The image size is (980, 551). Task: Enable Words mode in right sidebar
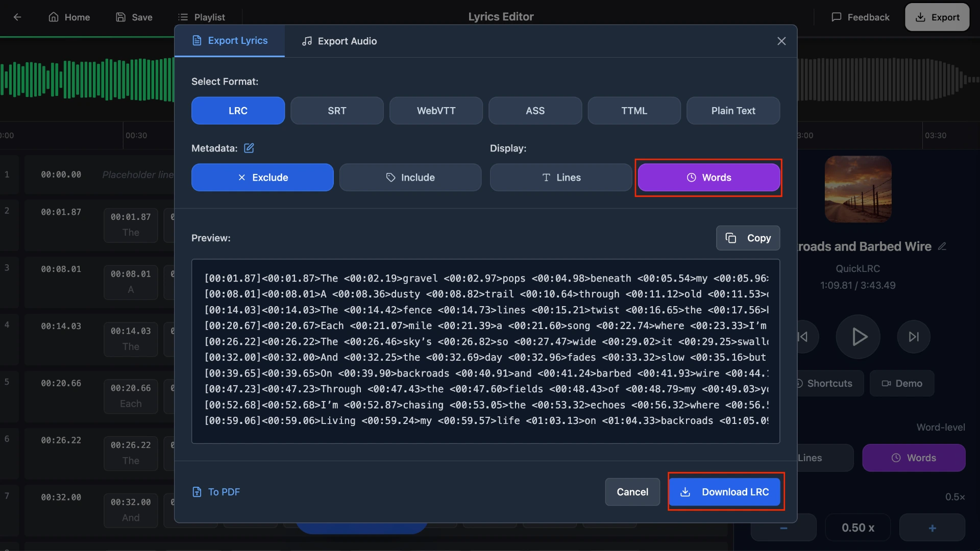click(x=913, y=458)
